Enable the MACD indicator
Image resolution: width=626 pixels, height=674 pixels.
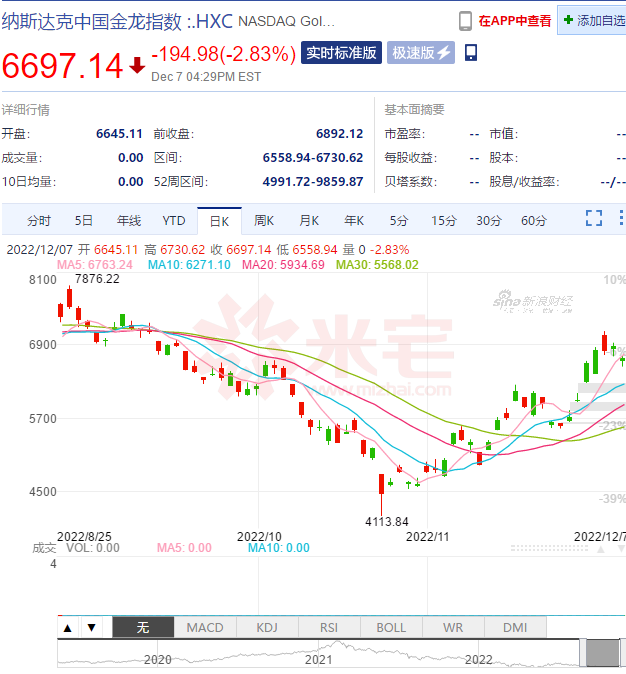(x=205, y=628)
